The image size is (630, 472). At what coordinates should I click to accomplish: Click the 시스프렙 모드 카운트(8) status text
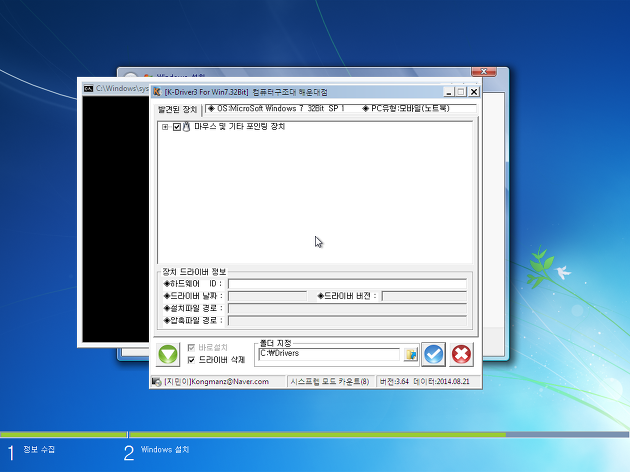coord(330,382)
